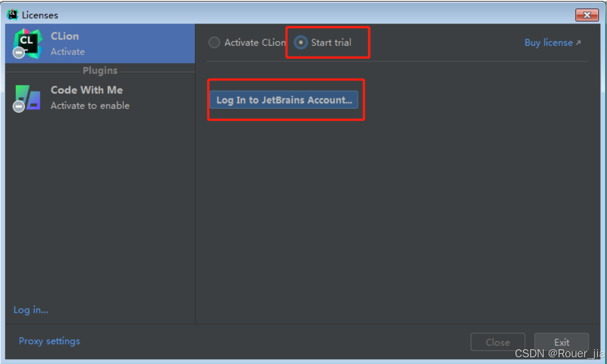Screen dimensions: 607x364
Task: Select the Code With Me plugin icon
Action: click(27, 98)
